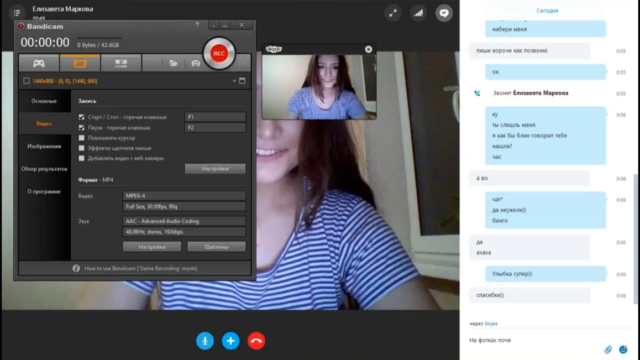This screenshot has height=360, width=640.
Task: Open Основные settings tab
Action: pos(44,101)
